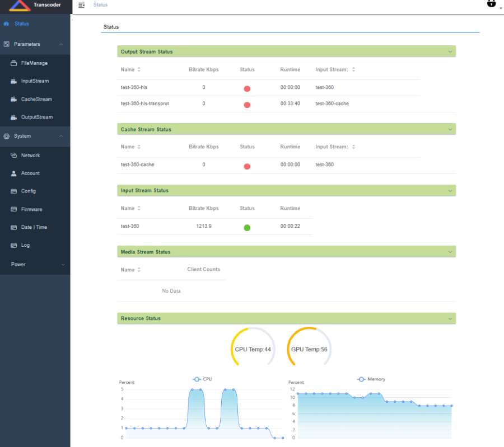Go to Date | Time settings
The image size is (504, 447).
pos(34,227)
